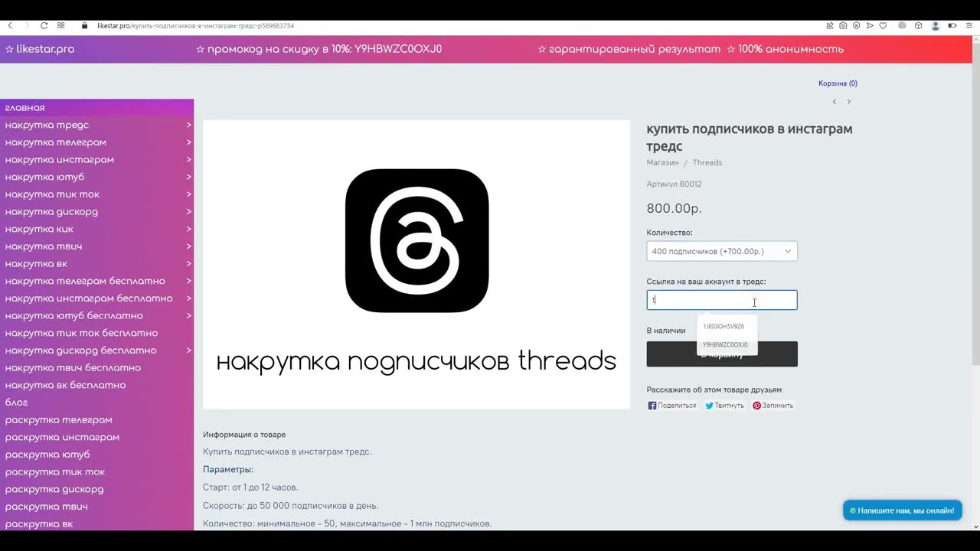Expand накрутка ютуб submenu arrow
The width and height of the screenshot is (980, 551).
click(188, 177)
